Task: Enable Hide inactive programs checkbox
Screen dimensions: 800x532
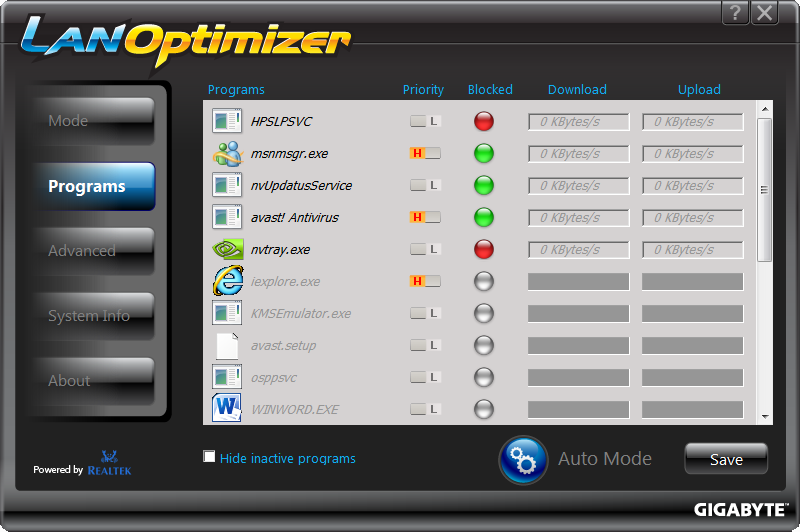Action: (x=209, y=457)
